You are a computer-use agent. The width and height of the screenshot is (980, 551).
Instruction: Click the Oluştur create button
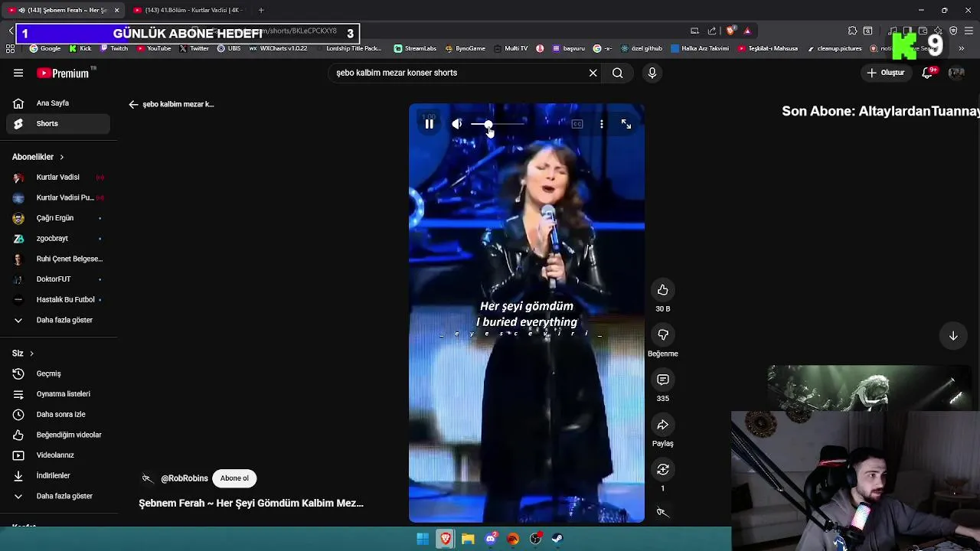(886, 73)
